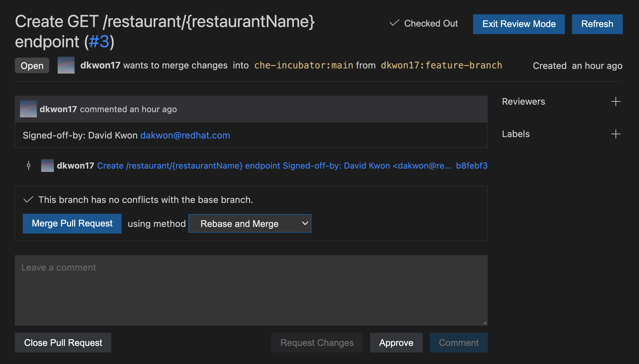Select Request Changes review option
Screen dimensions: 639x364
click(316, 343)
